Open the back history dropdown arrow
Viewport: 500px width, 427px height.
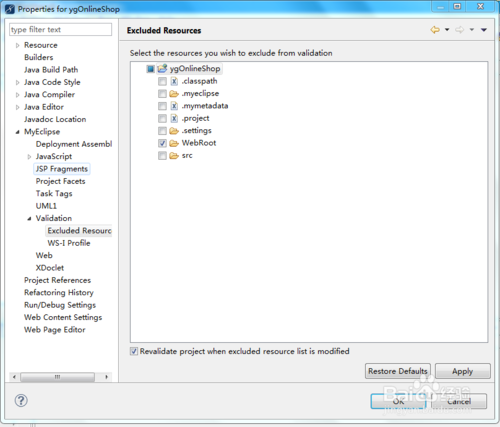coord(447,30)
